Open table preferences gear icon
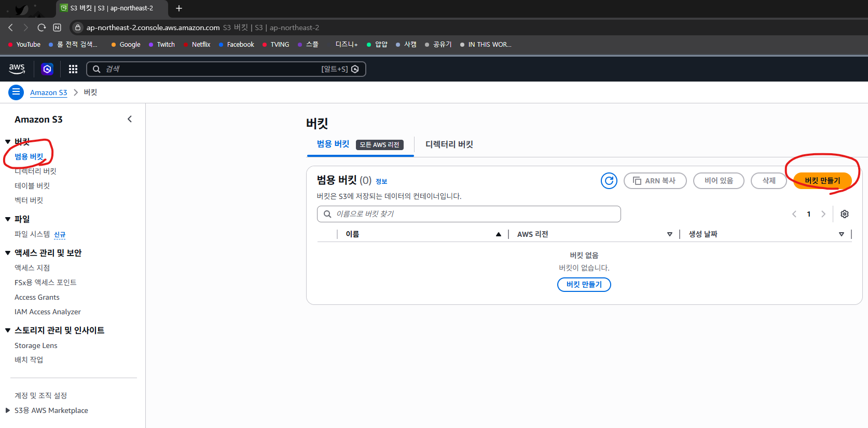 [845, 214]
